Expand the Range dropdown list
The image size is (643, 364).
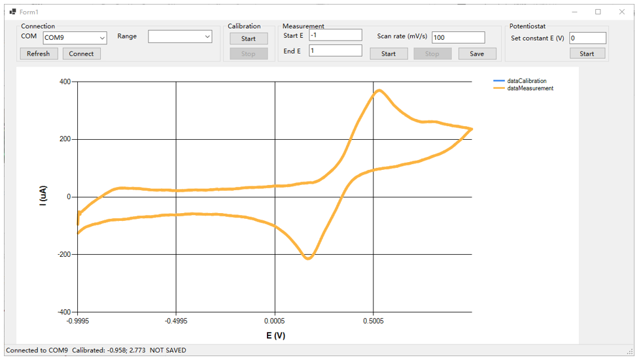[x=180, y=37]
